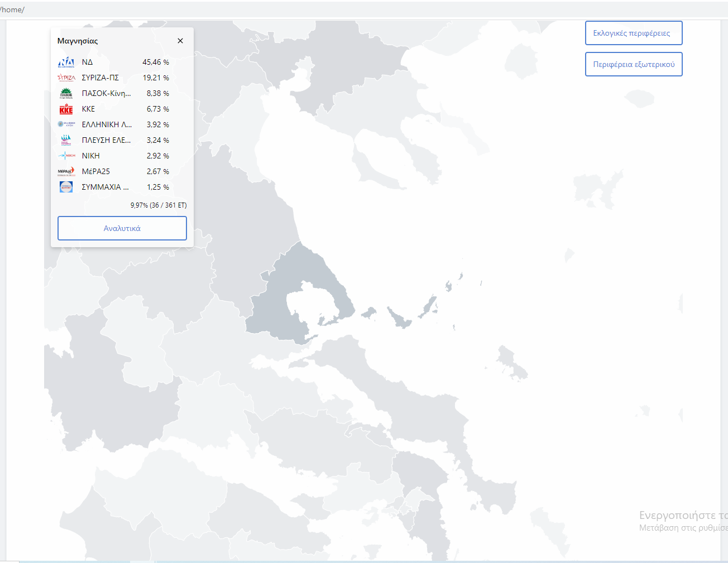Click the ΝΔ party logo

pyautogui.click(x=66, y=62)
